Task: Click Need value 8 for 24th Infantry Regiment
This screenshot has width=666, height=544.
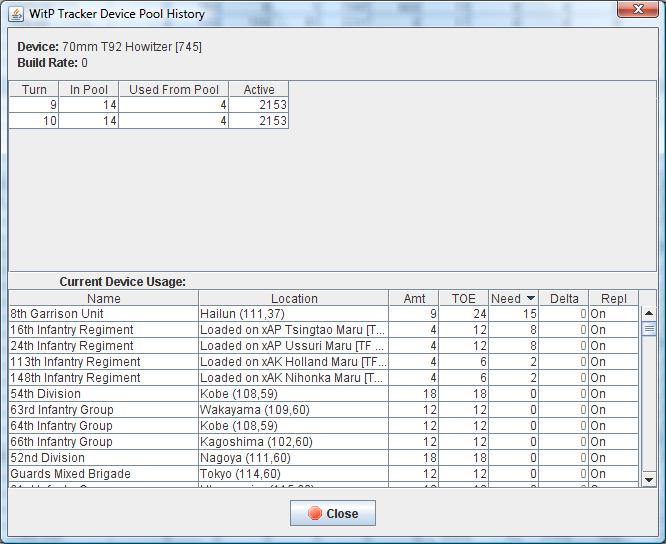Action: pos(514,346)
